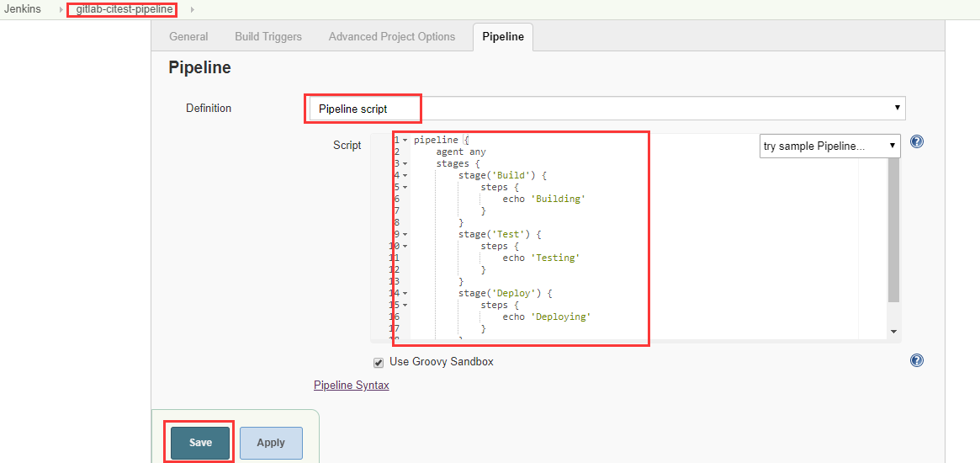This screenshot has width=980, height=463.
Task: Click breadcrumb arrow after Jenkins
Action: [61, 10]
